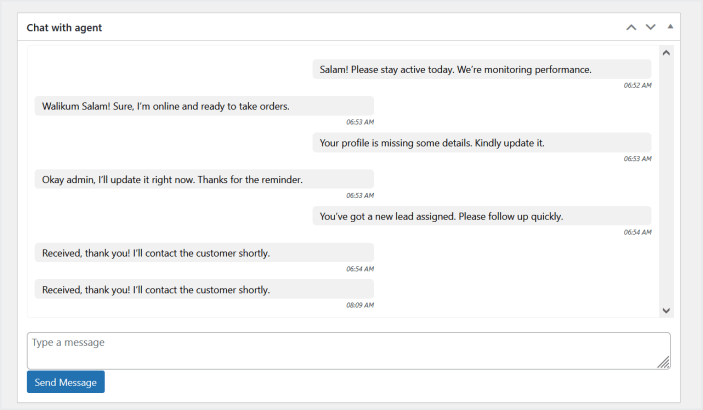
Task: Focus the Type a message field
Action: (x=348, y=351)
